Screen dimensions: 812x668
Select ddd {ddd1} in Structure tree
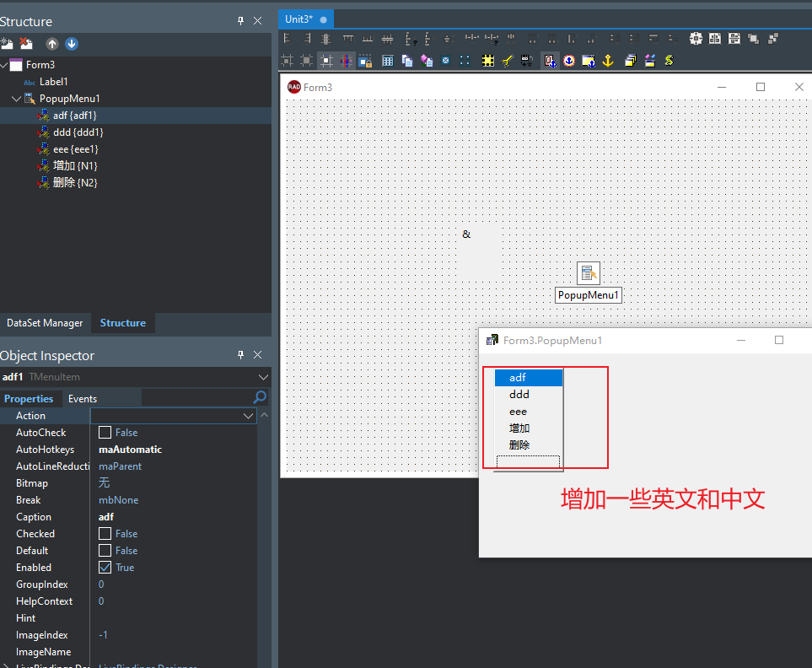[x=78, y=132]
